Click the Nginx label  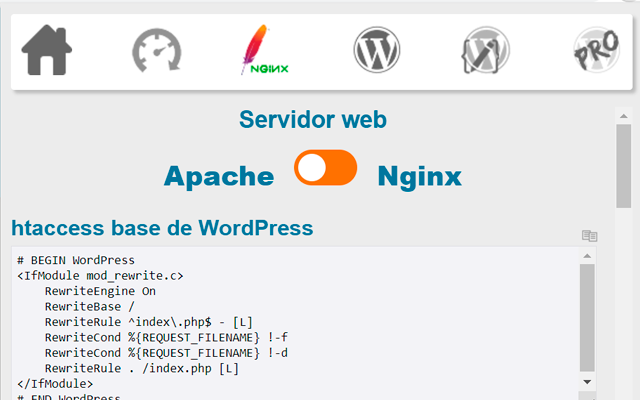(420, 176)
